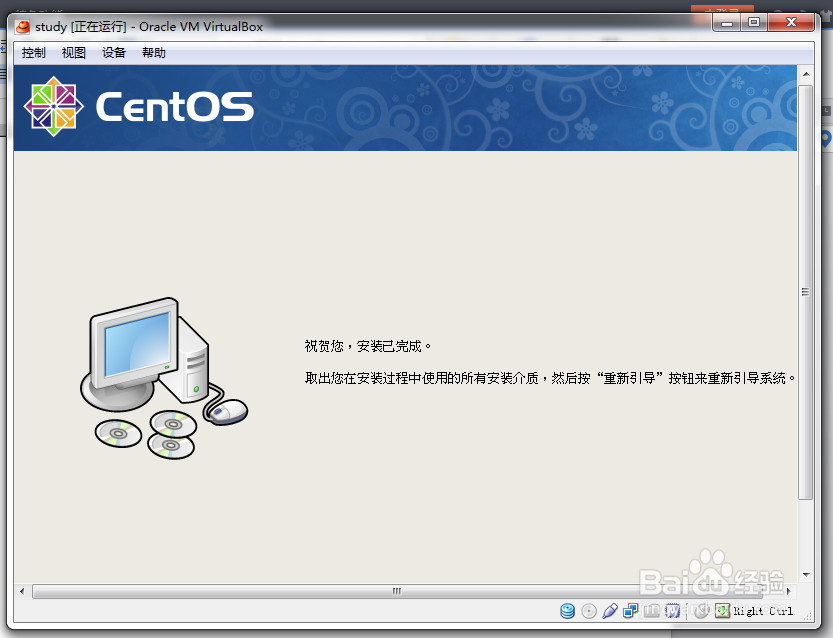The image size is (833, 638).
Task: Click the optical CD drive status icon
Action: 589,611
